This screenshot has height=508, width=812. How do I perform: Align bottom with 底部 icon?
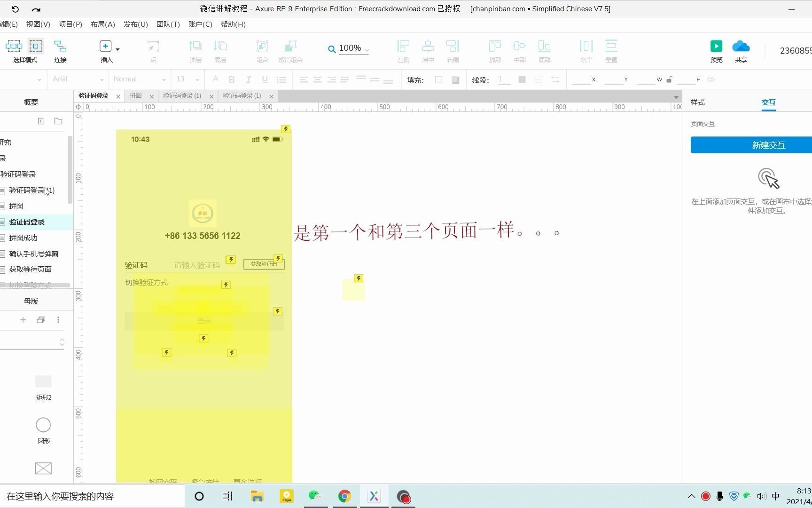pos(544,46)
